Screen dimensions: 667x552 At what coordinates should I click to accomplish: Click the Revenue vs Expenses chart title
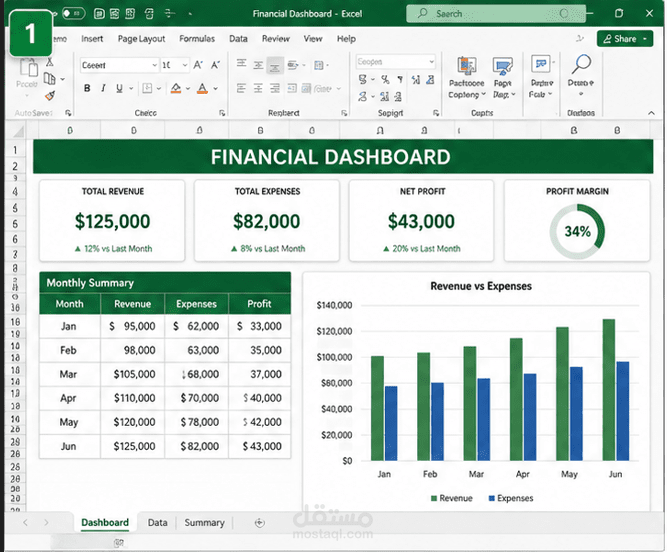click(481, 286)
